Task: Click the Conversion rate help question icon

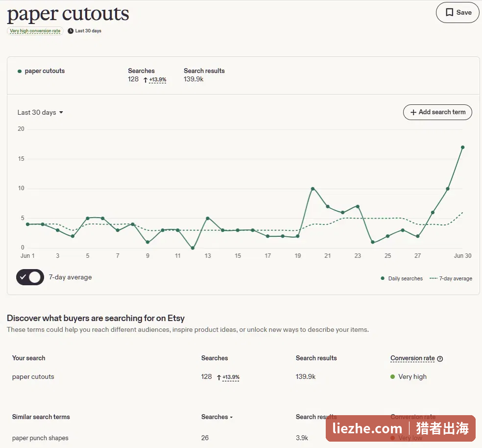Action: [440, 359]
